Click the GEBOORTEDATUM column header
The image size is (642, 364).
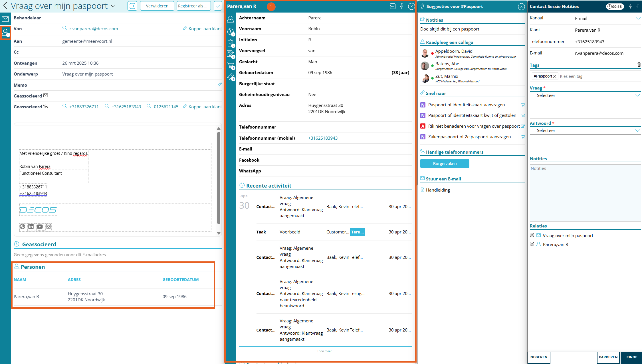pyautogui.click(x=181, y=279)
